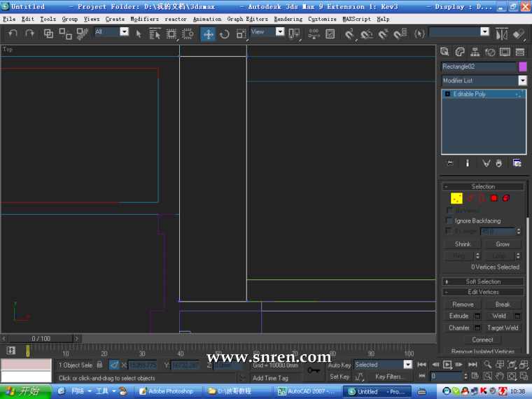Open Extrude settings box icon
The width and height of the screenshot is (532, 399).
pos(477,316)
